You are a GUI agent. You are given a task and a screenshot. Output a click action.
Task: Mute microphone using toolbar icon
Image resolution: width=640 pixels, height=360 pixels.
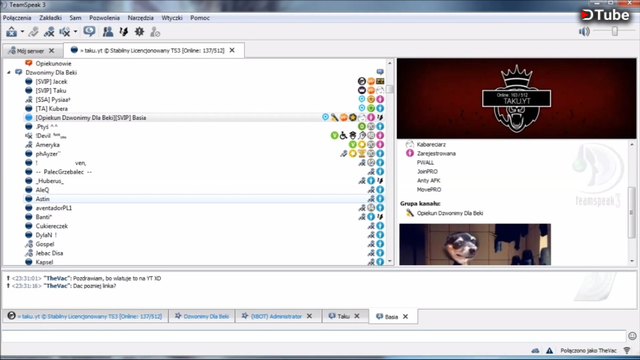coord(49,32)
